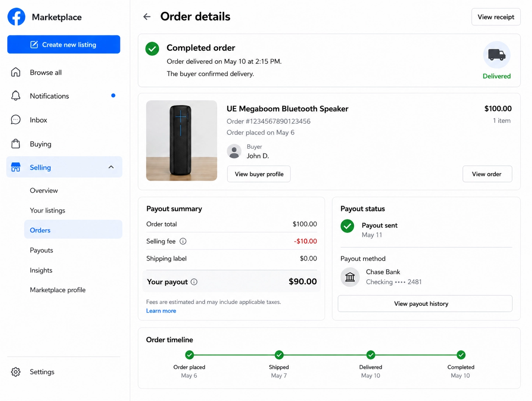Image resolution: width=532 pixels, height=401 pixels.
Task: Click the $100.00 item price
Action: [x=498, y=109]
